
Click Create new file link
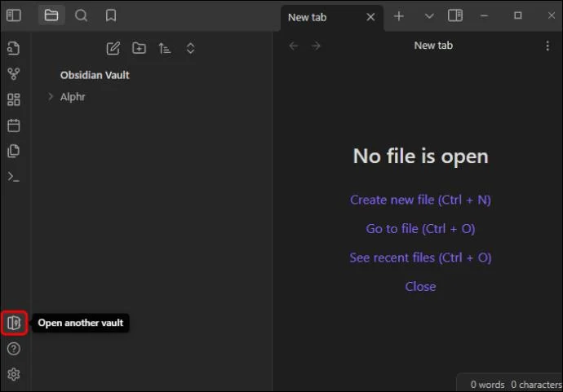(420, 200)
